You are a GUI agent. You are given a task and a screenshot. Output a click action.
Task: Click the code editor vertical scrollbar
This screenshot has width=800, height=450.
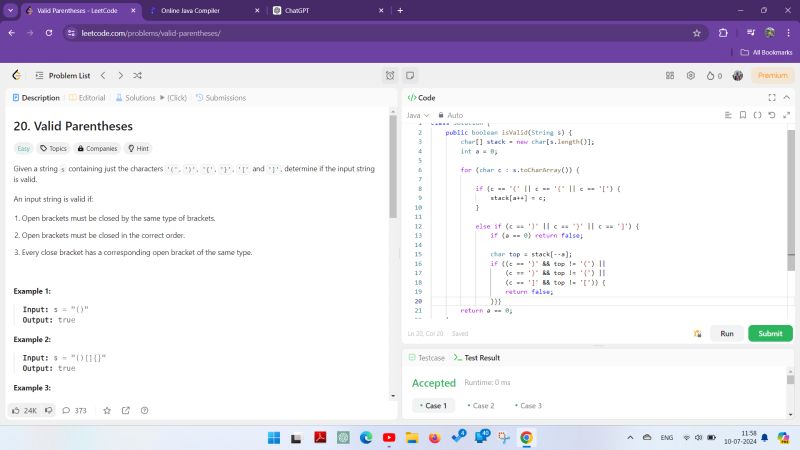click(x=791, y=201)
